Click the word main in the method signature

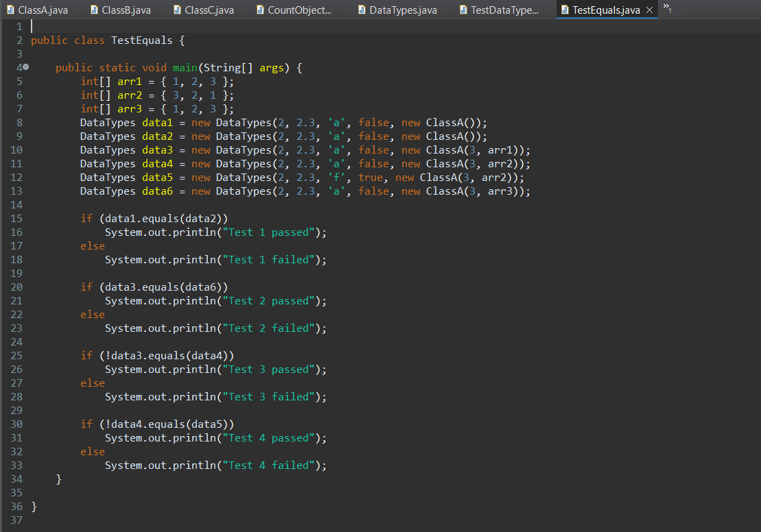click(185, 67)
